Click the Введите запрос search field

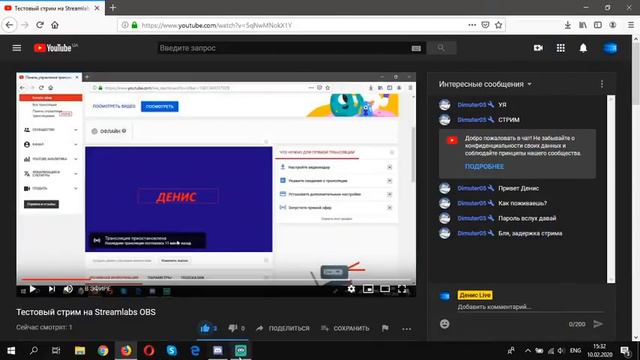284,48
